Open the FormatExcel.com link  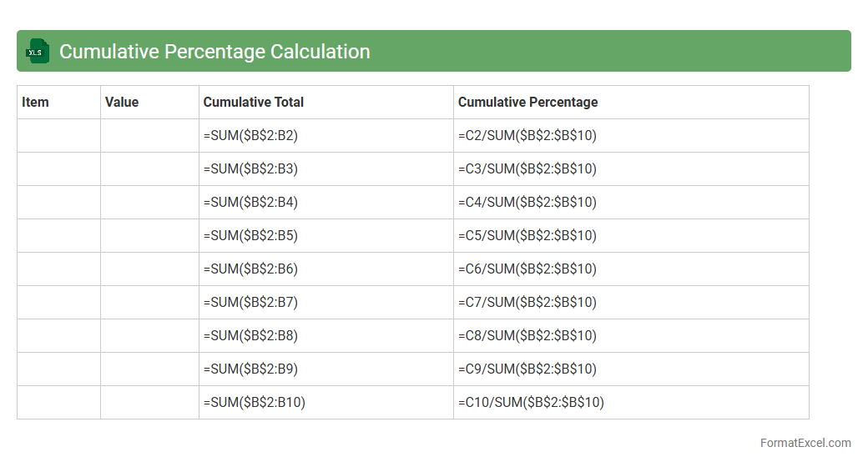805,443
